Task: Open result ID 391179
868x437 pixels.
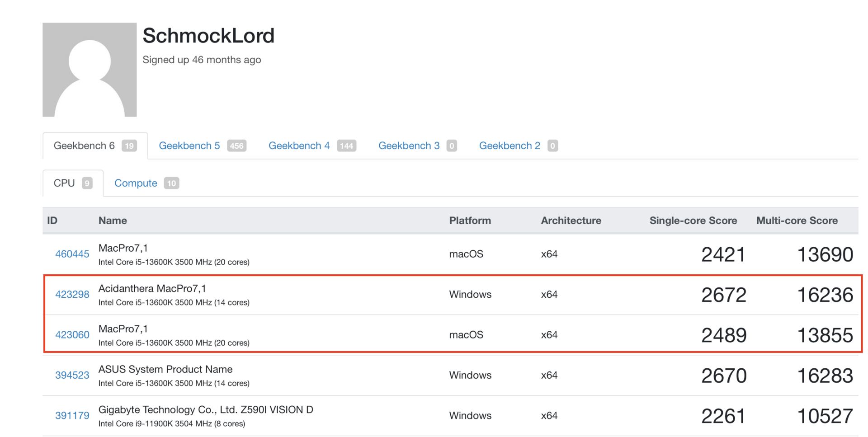Action: tap(72, 416)
